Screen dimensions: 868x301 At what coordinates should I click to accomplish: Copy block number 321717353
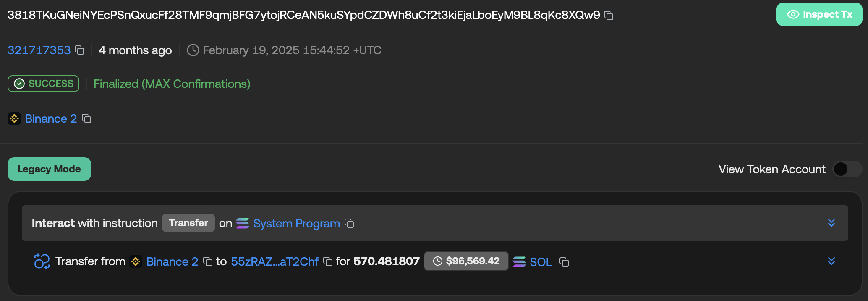coord(79,50)
